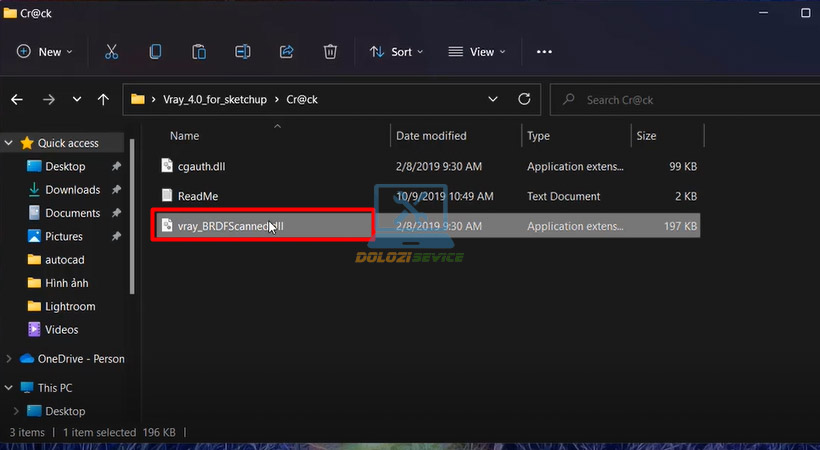This screenshot has height=450, width=820.
Task: Refresh the current folder view
Action: (x=524, y=100)
